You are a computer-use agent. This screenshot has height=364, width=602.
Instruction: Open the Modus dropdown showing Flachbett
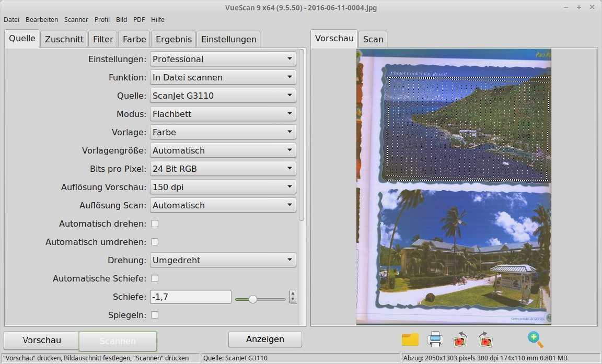click(x=223, y=114)
